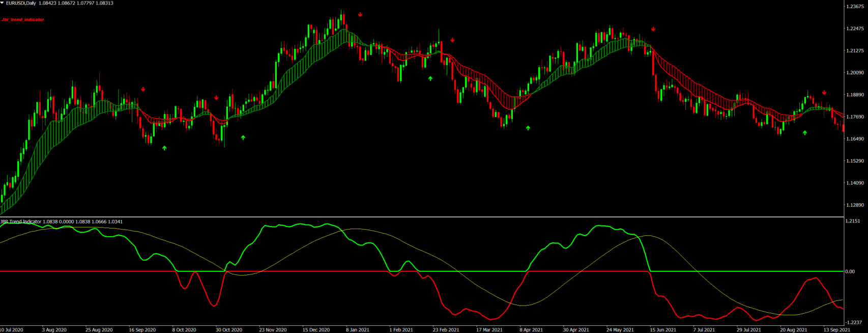868x333 pixels.
Task: Click the 30 Oct 2020 date label
Action: coord(229,330)
